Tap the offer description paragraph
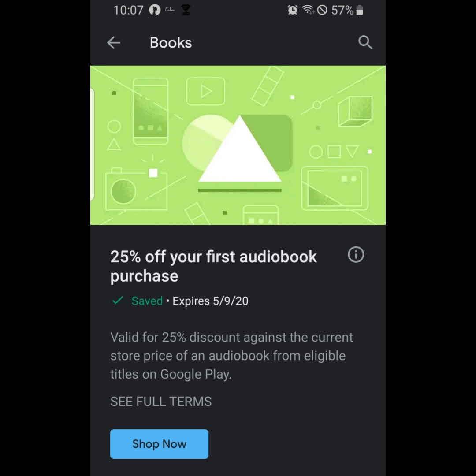476x476 pixels. (232, 356)
